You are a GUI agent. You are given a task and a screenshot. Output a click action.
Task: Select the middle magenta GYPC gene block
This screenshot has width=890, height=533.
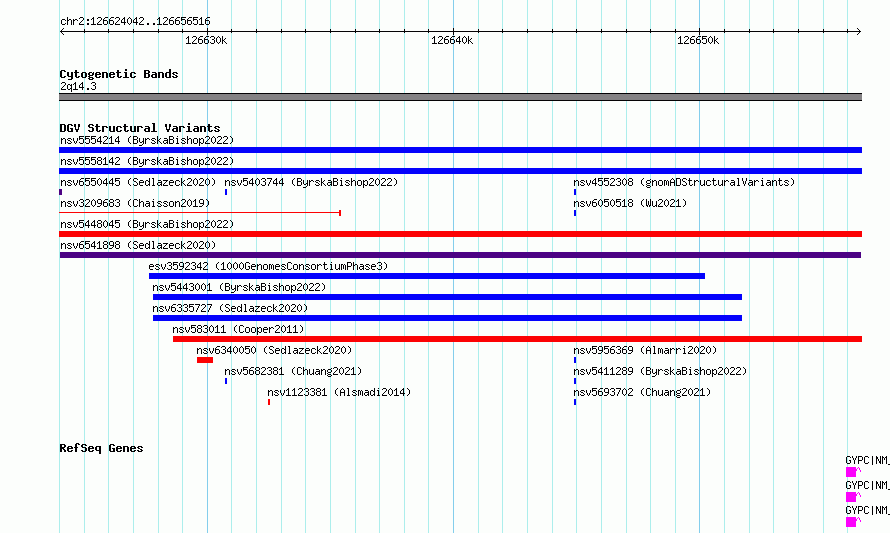(851, 497)
